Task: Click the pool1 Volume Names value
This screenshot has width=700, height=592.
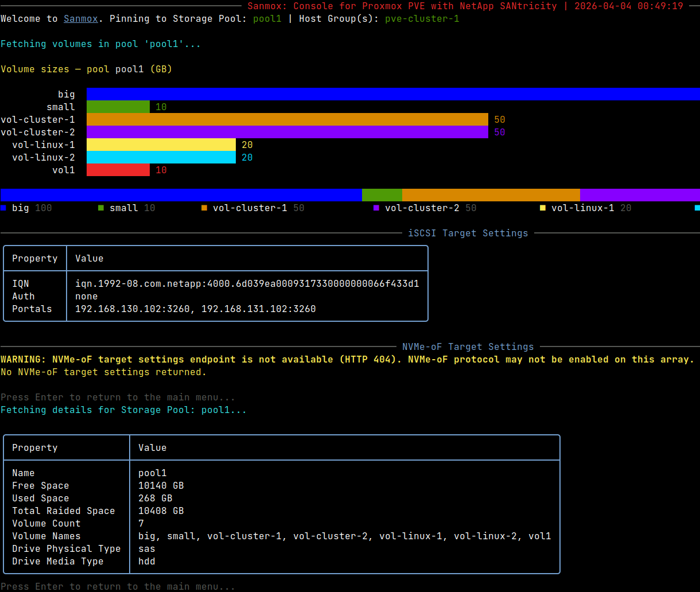Action: pyautogui.click(x=345, y=536)
